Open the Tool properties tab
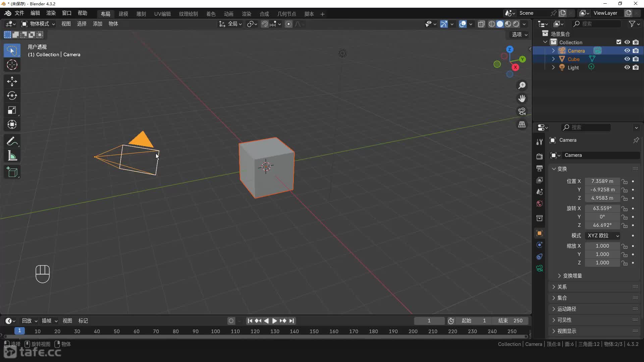Viewport: 644px width, 362px height. click(x=539, y=142)
